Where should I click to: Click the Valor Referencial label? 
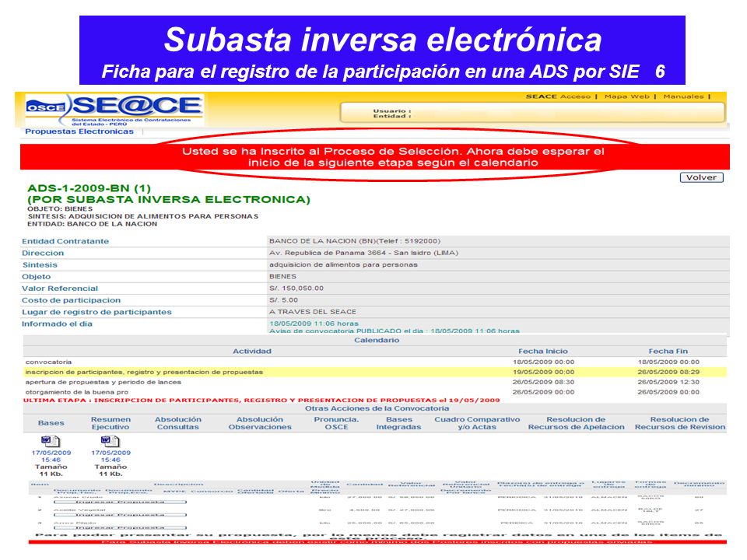60,289
